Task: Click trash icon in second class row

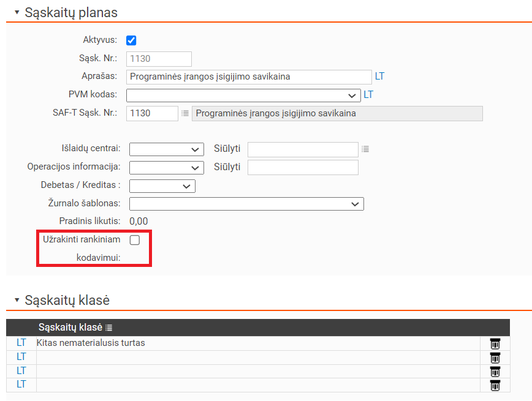Action: tap(495, 358)
